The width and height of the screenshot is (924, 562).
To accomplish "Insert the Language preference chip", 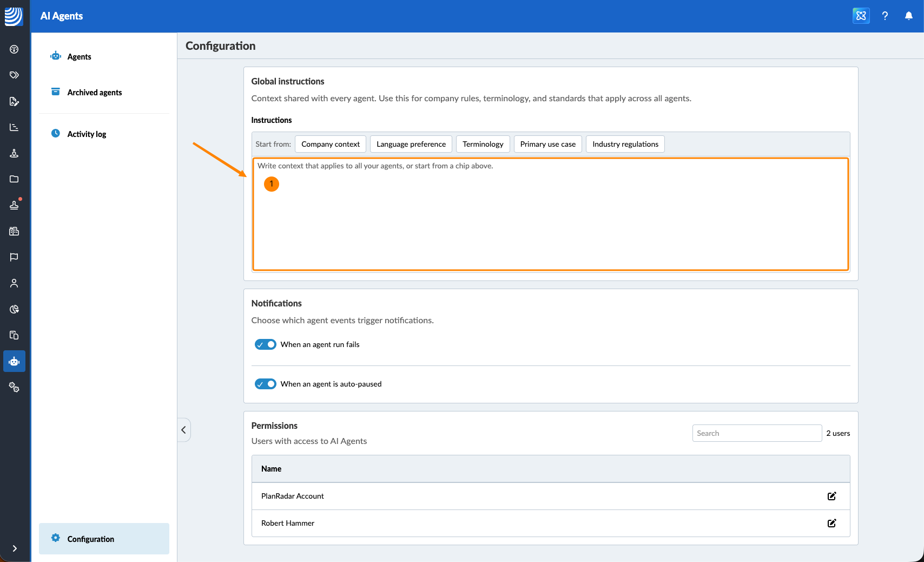I will click(x=411, y=144).
